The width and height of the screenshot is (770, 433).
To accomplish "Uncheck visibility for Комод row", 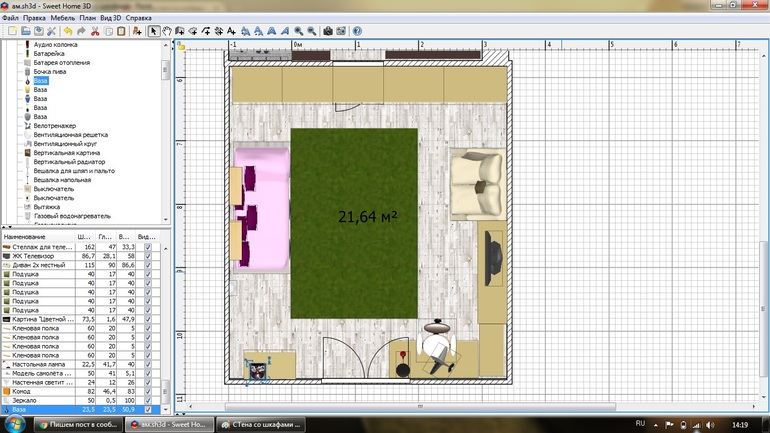I will click(x=148, y=391).
